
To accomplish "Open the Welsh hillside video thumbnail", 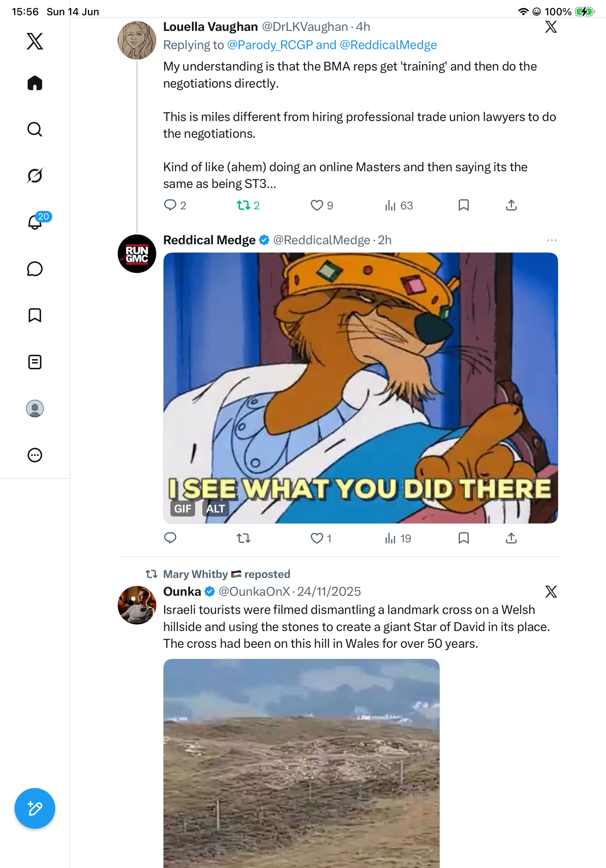I will point(302,763).
